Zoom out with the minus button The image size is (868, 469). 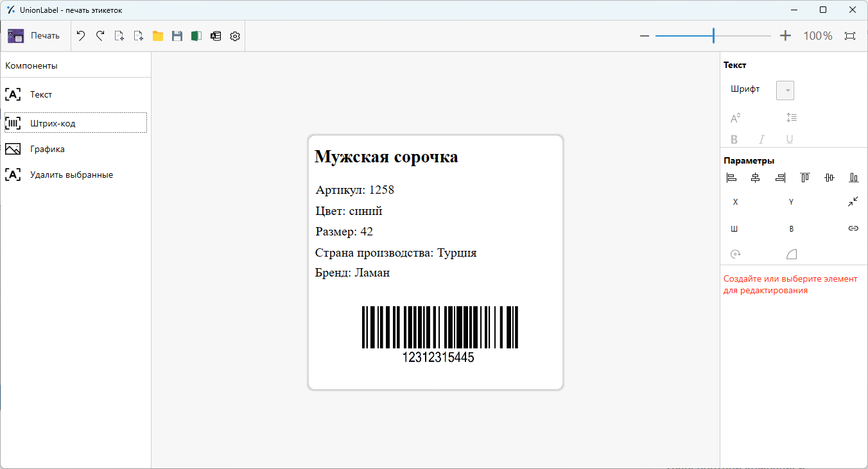click(645, 36)
